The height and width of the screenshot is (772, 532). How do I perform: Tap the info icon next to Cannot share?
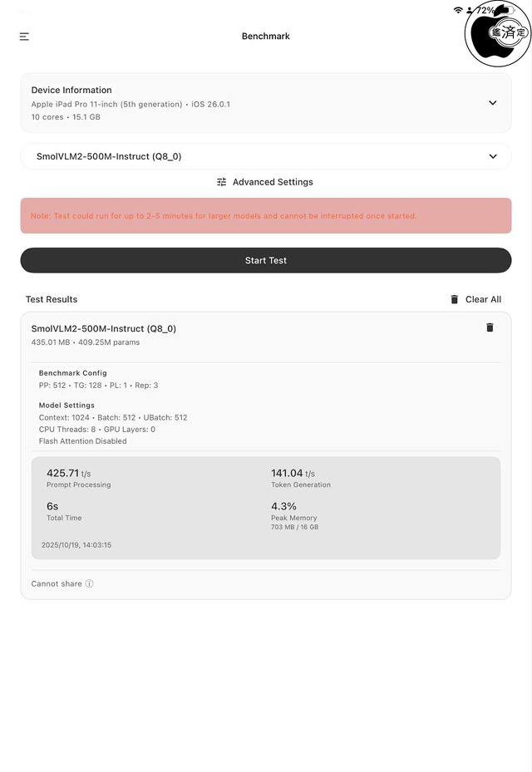tap(87, 583)
